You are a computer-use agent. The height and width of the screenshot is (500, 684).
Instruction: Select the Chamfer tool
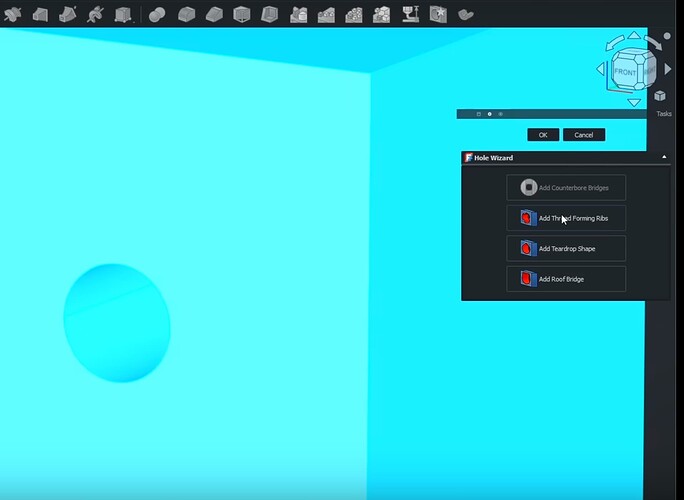tap(214, 15)
